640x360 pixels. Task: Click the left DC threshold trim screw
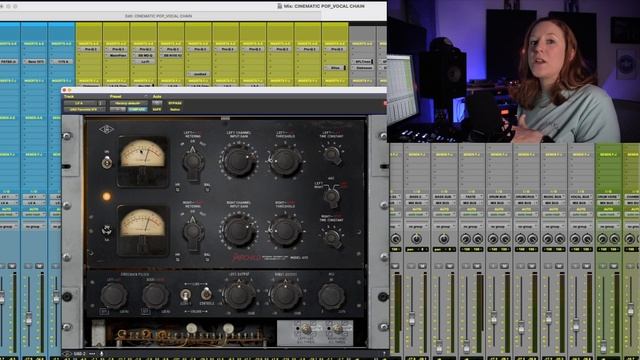[307, 329]
